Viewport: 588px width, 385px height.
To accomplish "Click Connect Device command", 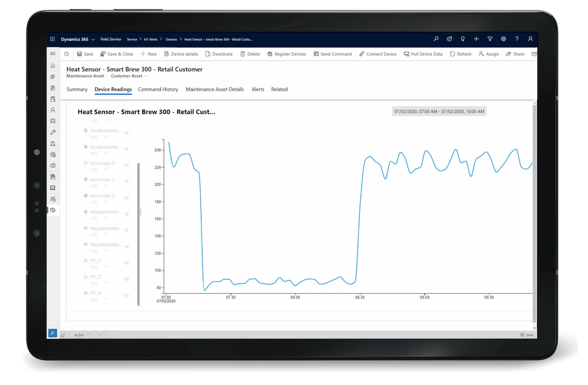I will [x=378, y=54].
